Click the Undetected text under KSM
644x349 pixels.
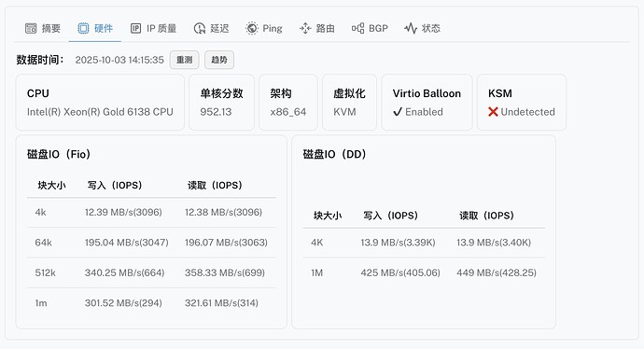pyautogui.click(x=527, y=112)
